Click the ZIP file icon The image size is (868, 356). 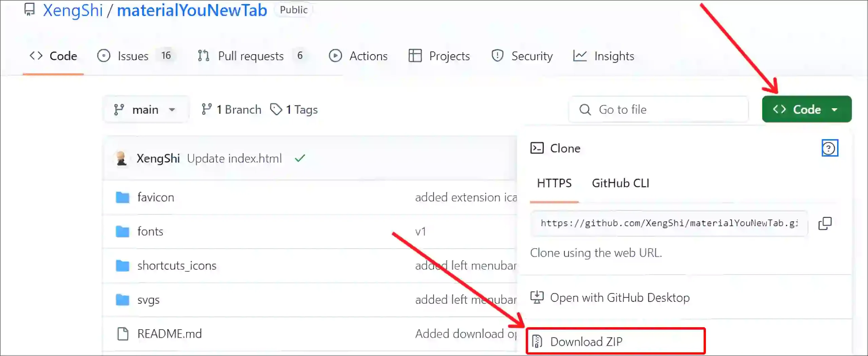tap(537, 341)
